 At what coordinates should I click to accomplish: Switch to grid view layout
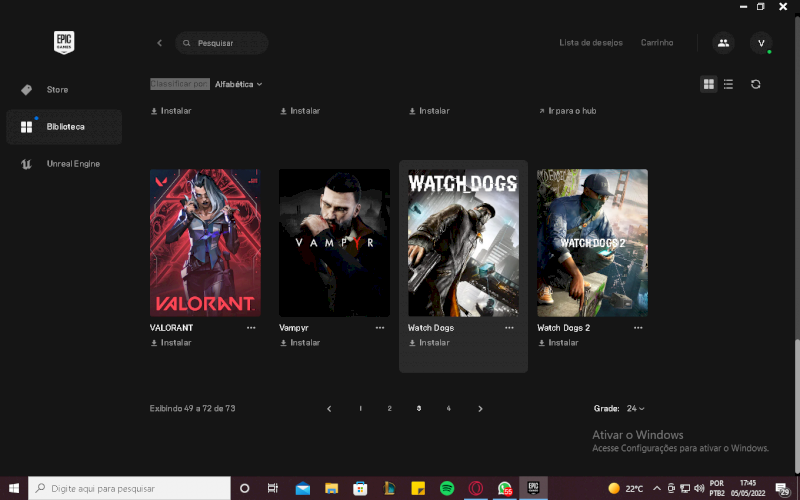[x=709, y=84]
